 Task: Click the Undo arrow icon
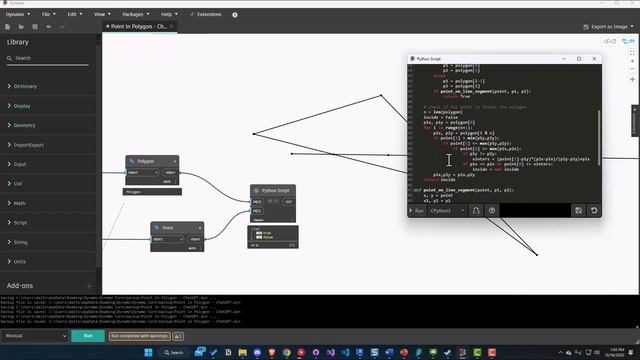[49, 27]
